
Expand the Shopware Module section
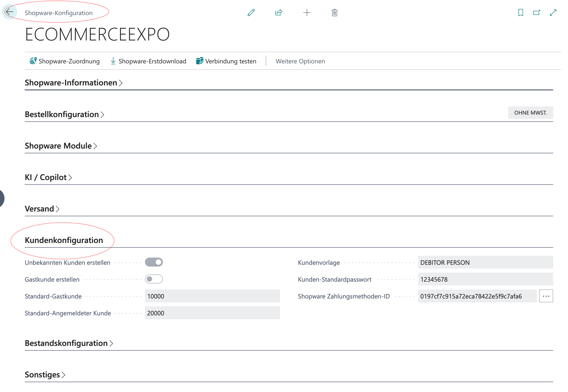coord(61,146)
